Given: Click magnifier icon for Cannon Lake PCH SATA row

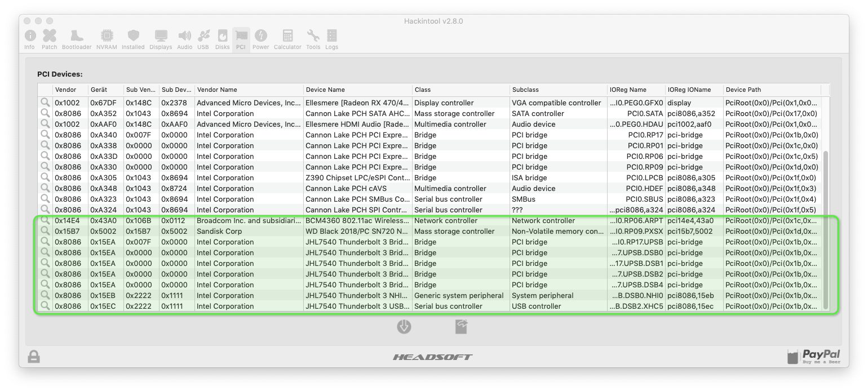Looking at the screenshot, I should (x=45, y=113).
